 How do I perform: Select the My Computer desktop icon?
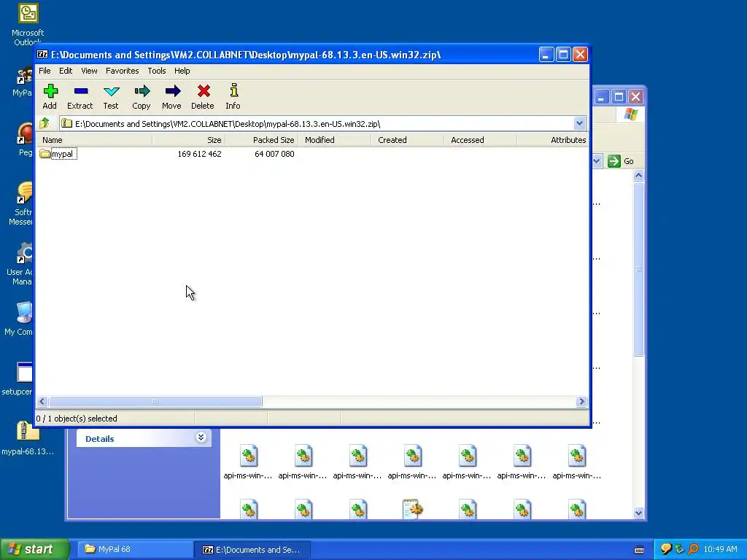click(19, 319)
